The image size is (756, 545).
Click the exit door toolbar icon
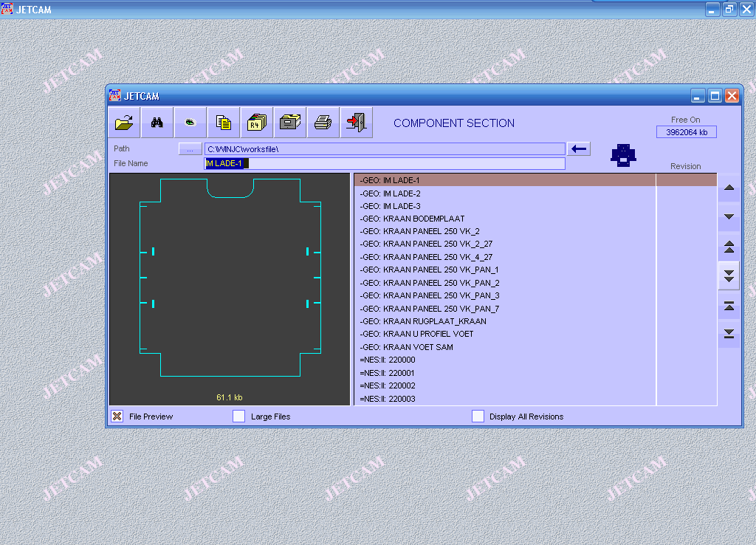(357, 123)
